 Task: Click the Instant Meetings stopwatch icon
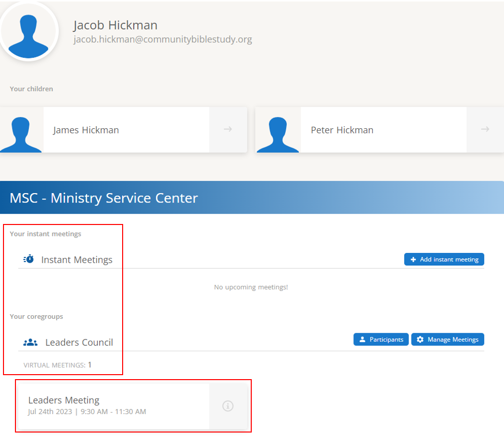tap(29, 259)
